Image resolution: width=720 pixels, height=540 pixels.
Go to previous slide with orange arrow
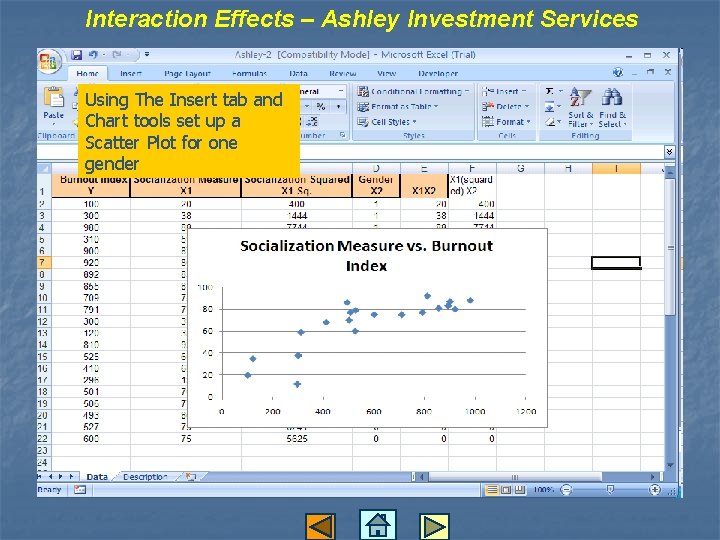coord(320,526)
